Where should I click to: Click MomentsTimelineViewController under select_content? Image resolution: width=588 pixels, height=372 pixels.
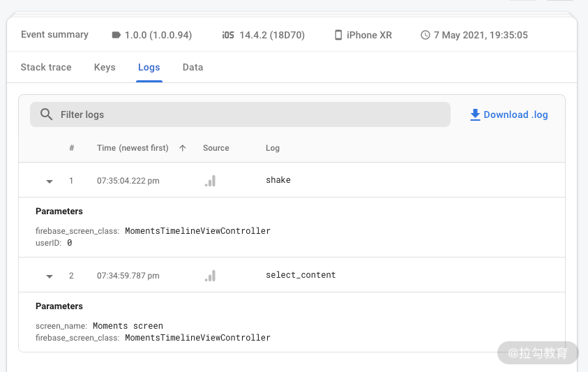click(x=197, y=338)
